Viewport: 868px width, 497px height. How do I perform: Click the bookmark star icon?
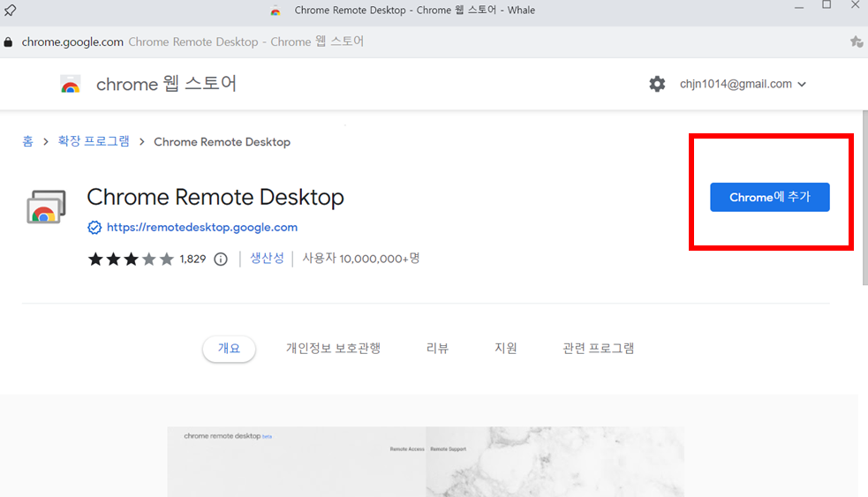tap(857, 41)
